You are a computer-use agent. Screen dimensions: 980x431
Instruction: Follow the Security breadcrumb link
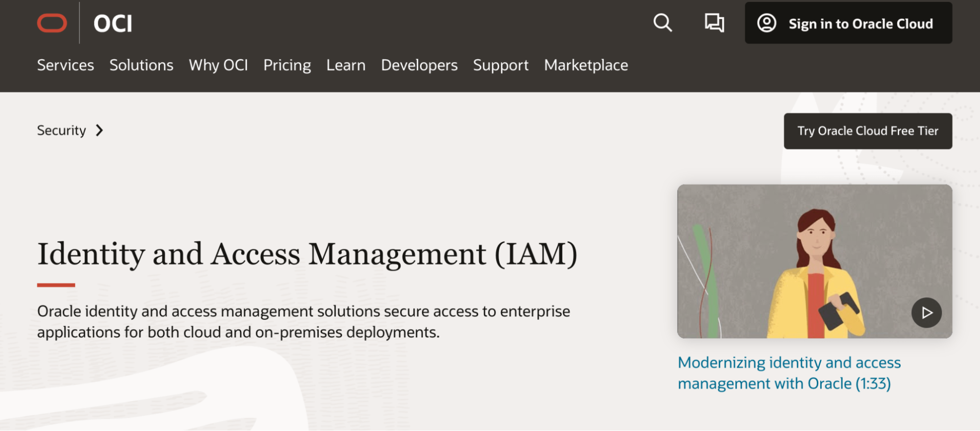pyautogui.click(x=61, y=130)
